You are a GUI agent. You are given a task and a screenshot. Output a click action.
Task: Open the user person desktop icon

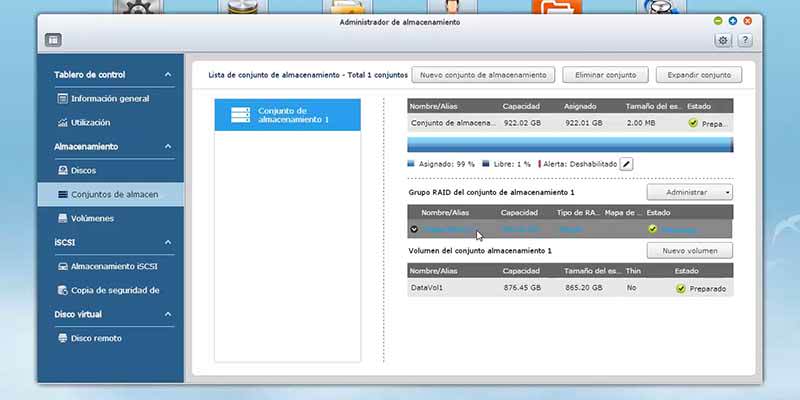(x=452, y=7)
